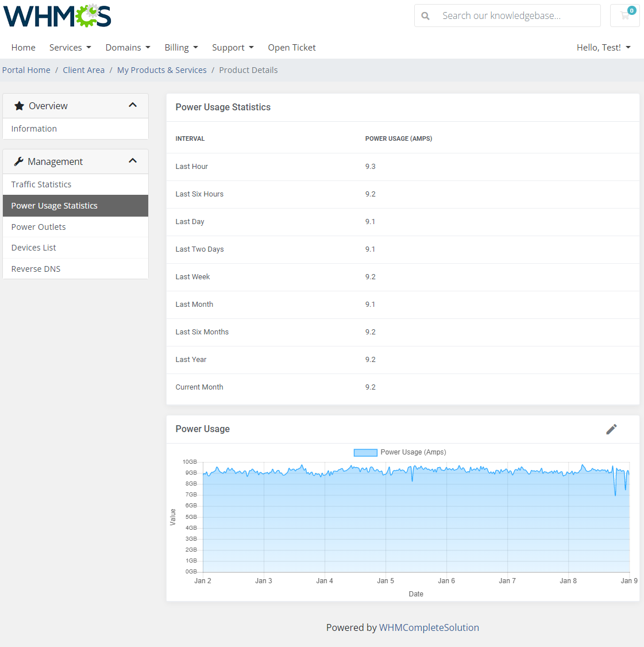This screenshot has width=644, height=647.
Task: Click the Current Month row label
Action: tap(199, 387)
